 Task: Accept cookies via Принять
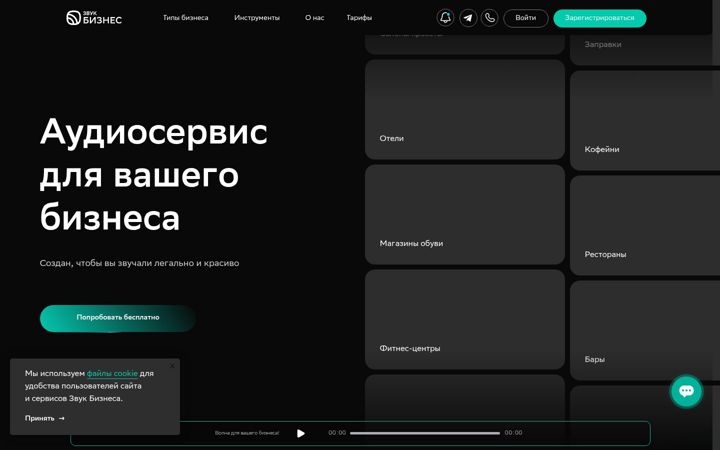tap(45, 418)
